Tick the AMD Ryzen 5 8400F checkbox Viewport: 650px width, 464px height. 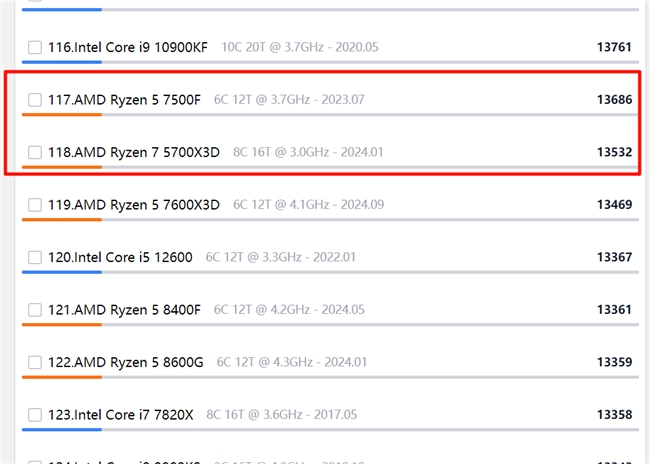click(35, 310)
